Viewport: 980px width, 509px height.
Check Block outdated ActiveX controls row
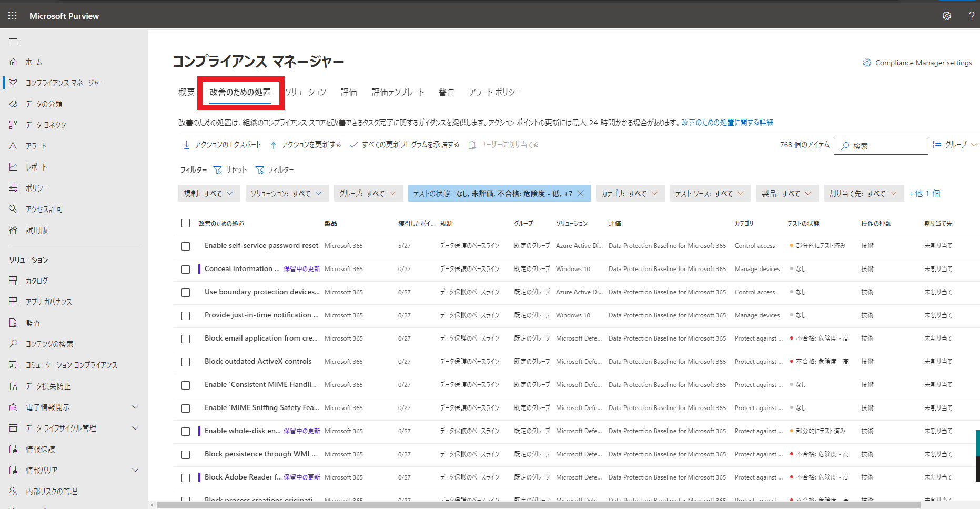(x=186, y=362)
